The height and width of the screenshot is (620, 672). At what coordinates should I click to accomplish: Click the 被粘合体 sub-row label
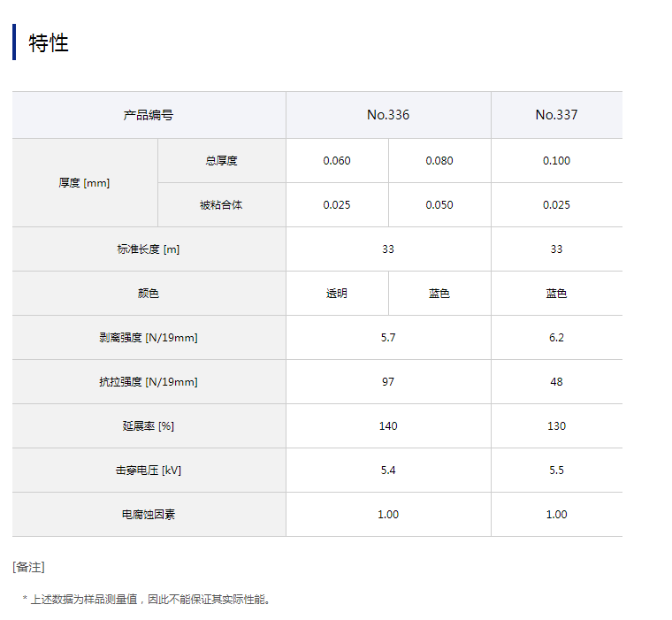tap(221, 205)
